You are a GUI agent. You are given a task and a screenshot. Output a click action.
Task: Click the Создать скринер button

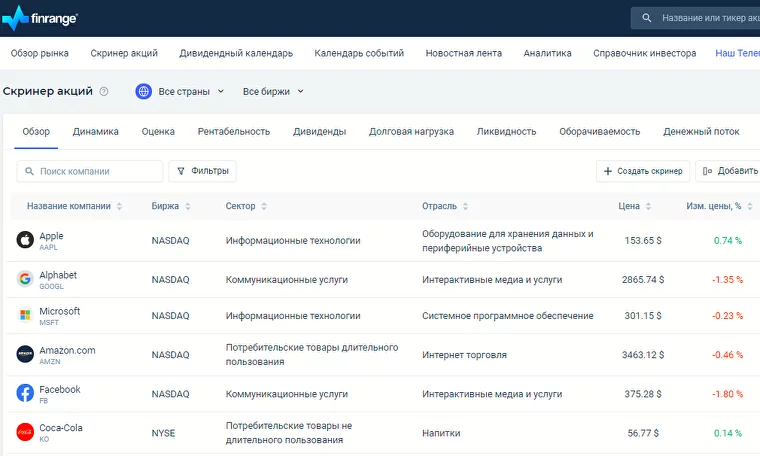[642, 171]
